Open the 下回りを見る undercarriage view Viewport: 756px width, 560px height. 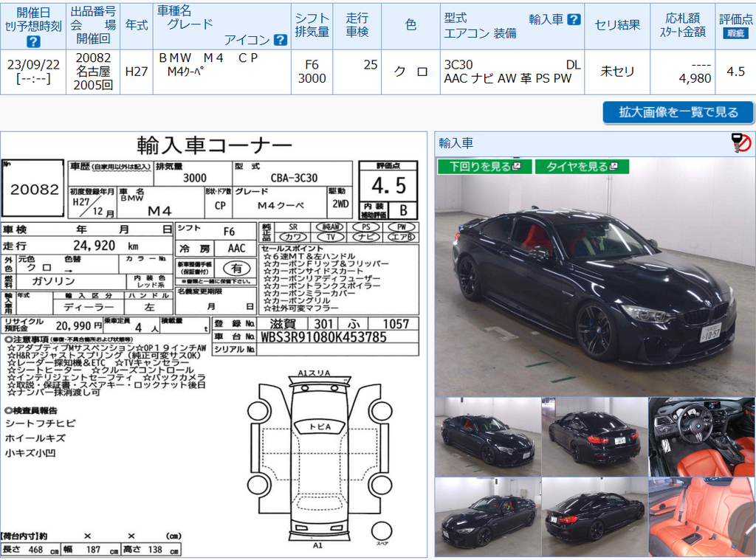click(x=484, y=166)
